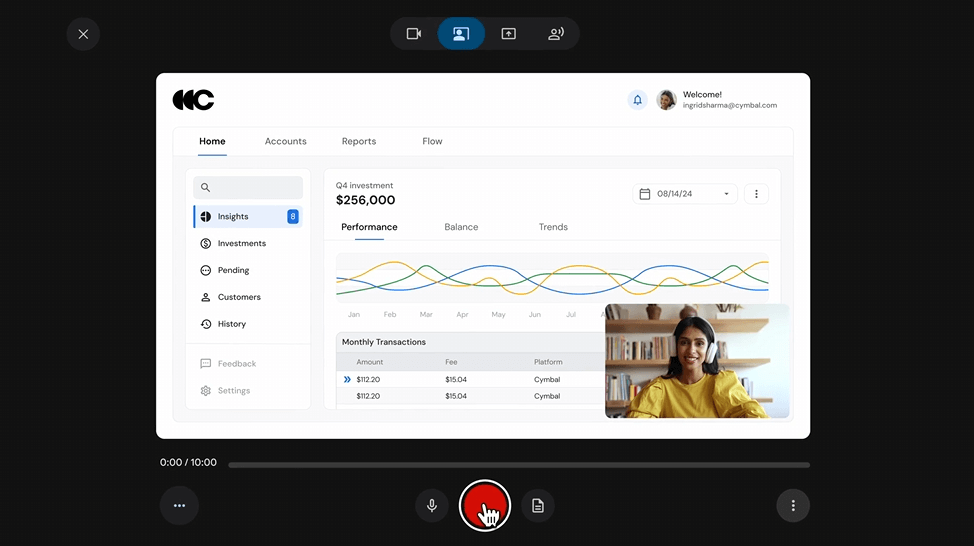This screenshot has height=546, width=974.
Task: Open the three-dot horizontal options button
Action: point(180,506)
